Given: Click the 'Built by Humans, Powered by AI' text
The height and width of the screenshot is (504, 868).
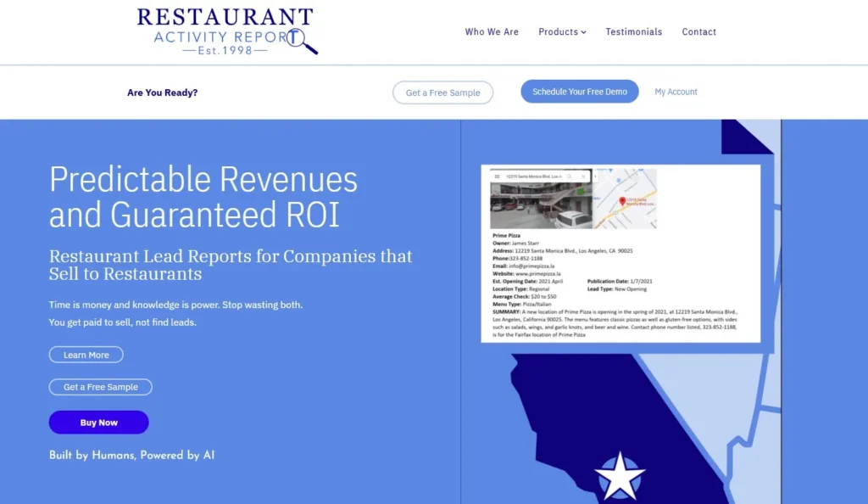Looking at the screenshot, I should [x=131, y=456].
